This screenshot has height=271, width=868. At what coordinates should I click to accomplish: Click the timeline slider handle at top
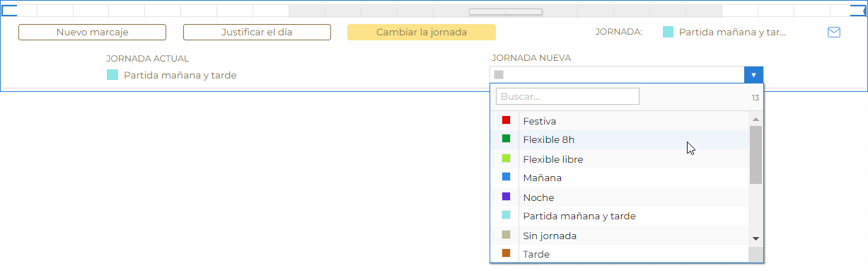(505, 11)
